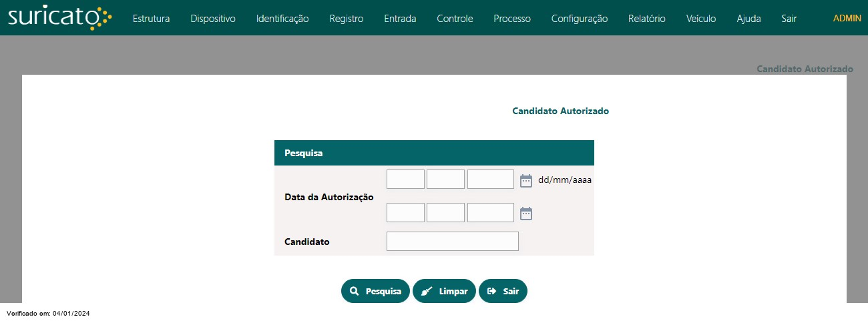Focus the end date year field

click(x=491, y=212)
